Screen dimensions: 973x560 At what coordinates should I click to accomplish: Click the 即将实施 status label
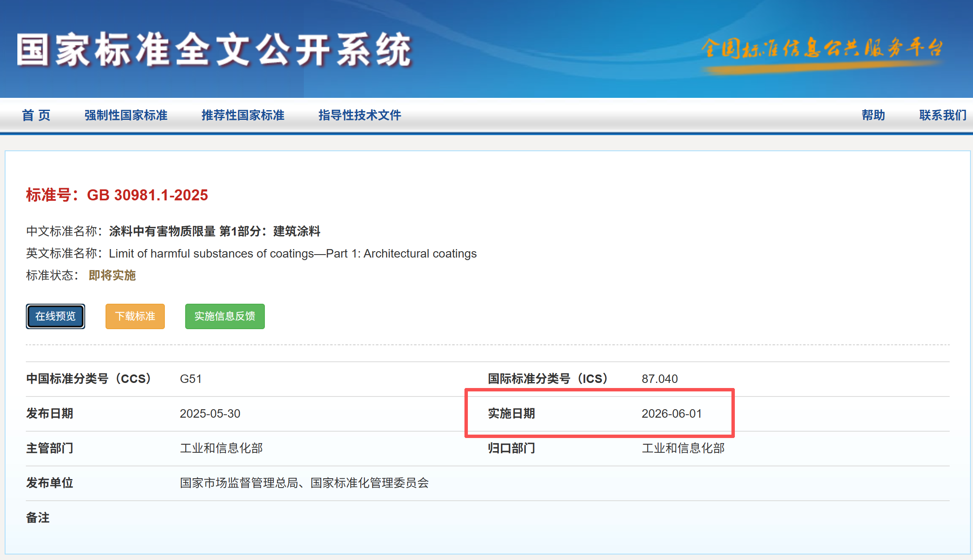(111, 276)
